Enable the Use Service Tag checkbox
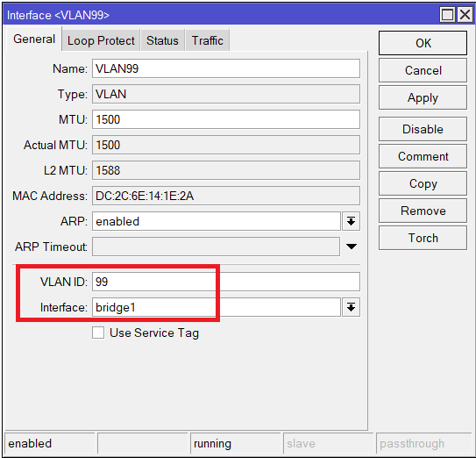476x458 pixels. 98,333
